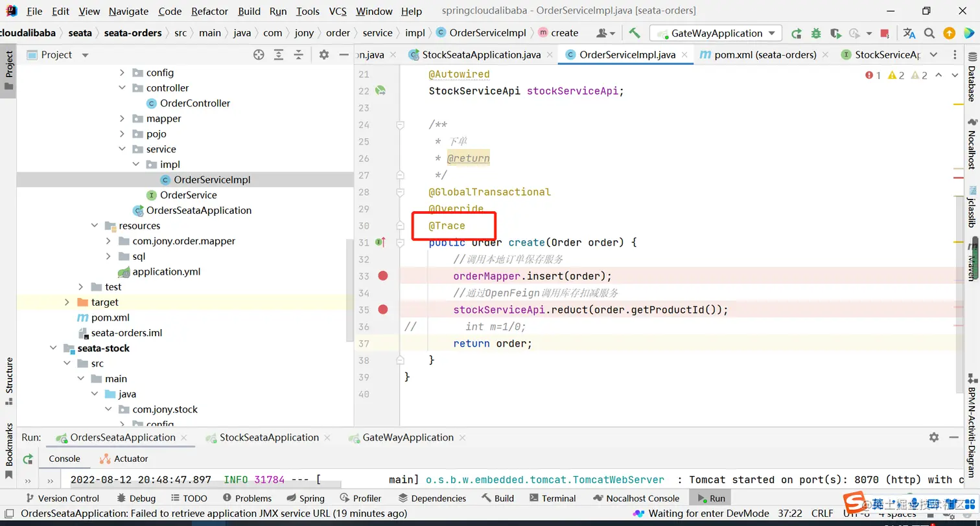
Task: Open the Spring tool window
Action: click(x=305, y=498)
